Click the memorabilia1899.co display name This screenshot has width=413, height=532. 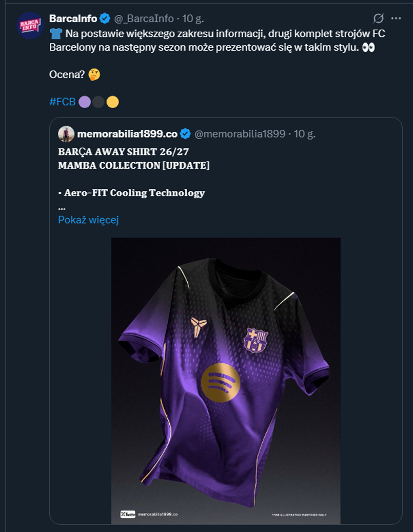point(127,134)
